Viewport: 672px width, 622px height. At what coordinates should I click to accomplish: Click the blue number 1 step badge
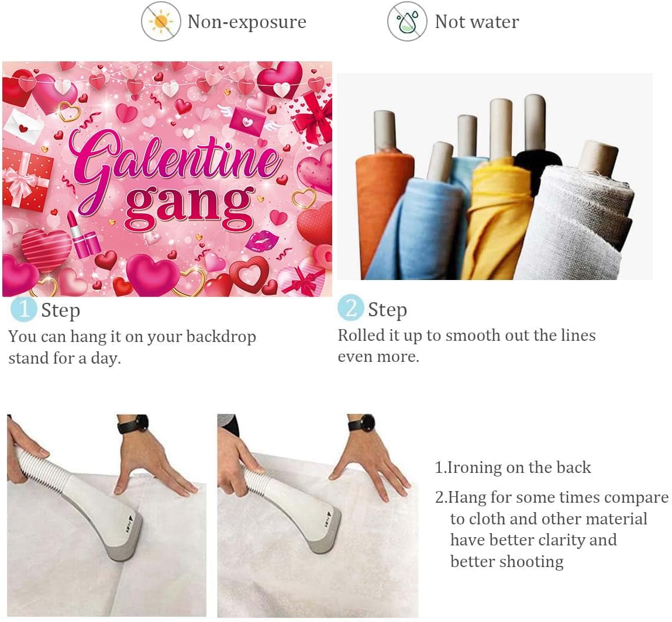pos(23,309)
